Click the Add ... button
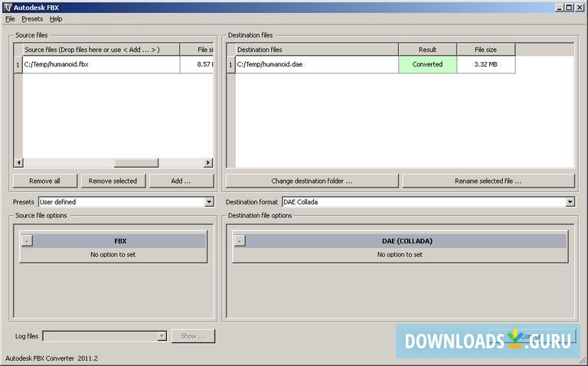 coord(181,181)
